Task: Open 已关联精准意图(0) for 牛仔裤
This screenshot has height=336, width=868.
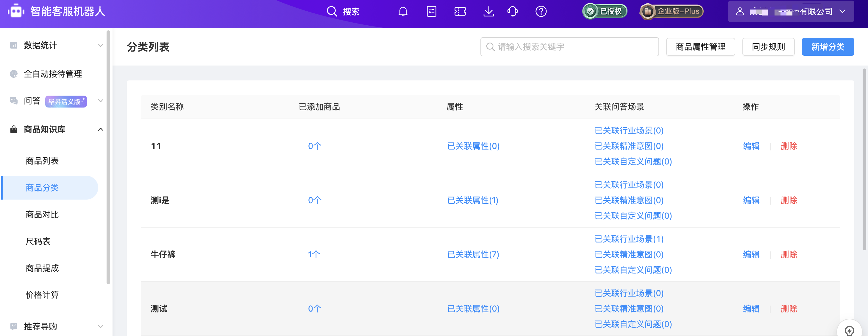Action: [629, 254]
